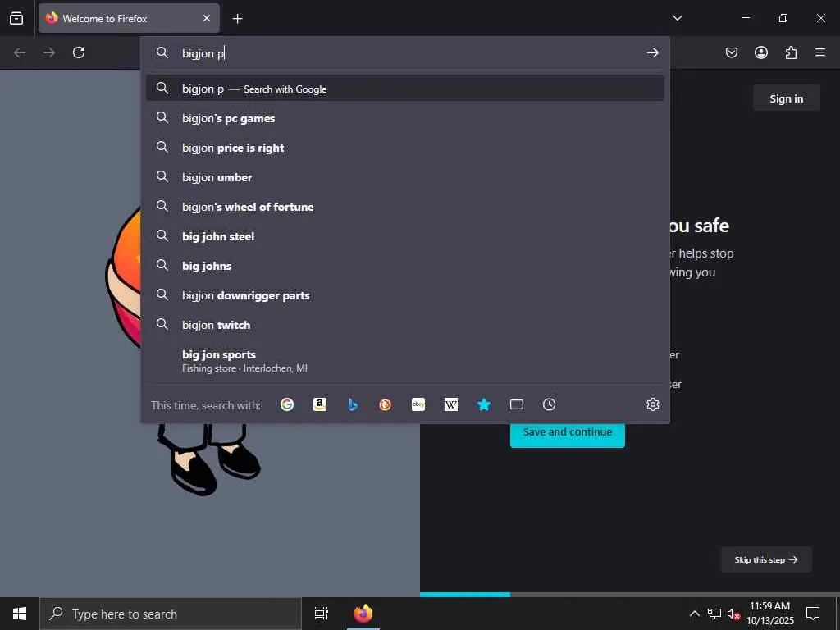Search this time with Amazon
840x630 pixels.
pos(320,404)
